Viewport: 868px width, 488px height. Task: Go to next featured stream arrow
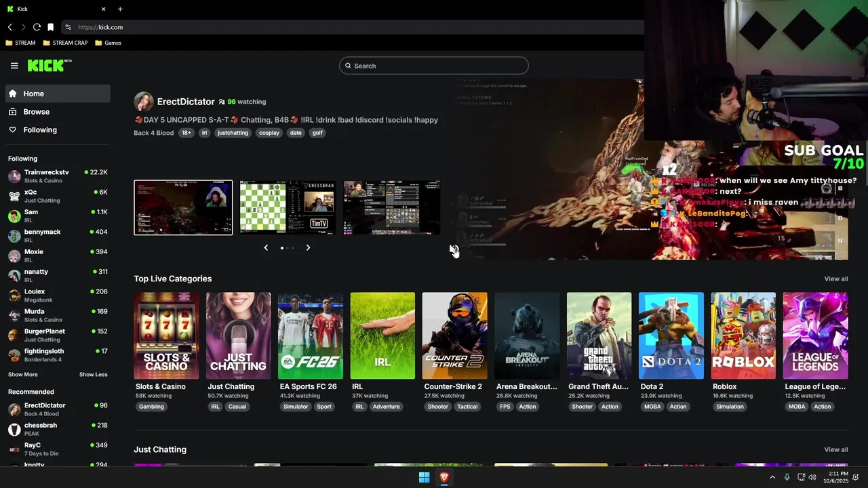point(308,247)
